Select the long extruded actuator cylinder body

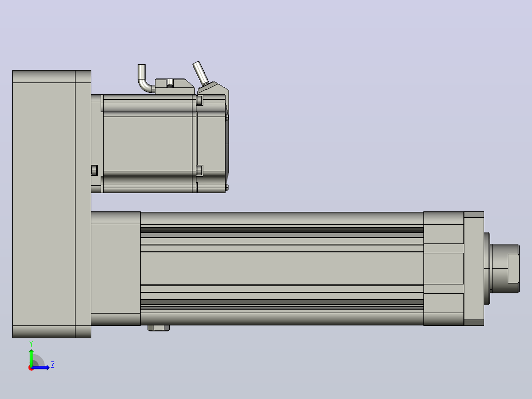[x=282, y=268]
